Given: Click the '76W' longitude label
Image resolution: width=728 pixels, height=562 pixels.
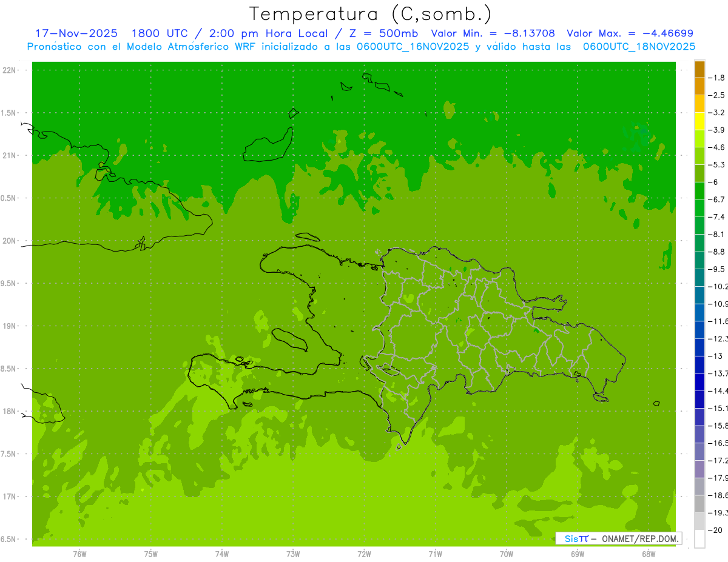Looking at the screenshot, I should coord(79,554).
